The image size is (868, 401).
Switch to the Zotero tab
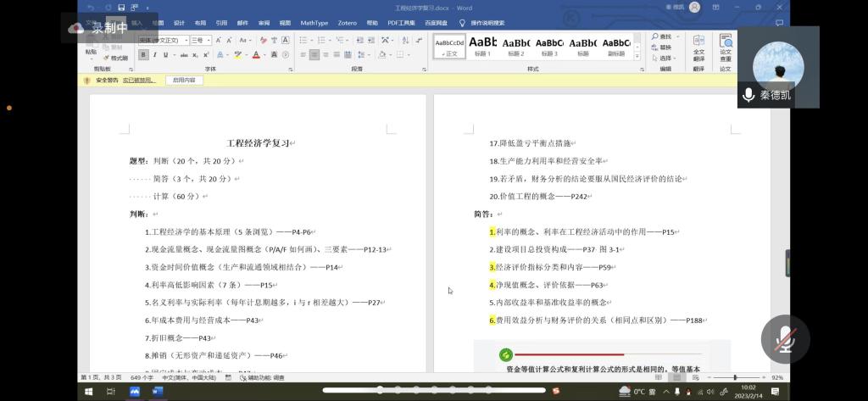[347, 23]
